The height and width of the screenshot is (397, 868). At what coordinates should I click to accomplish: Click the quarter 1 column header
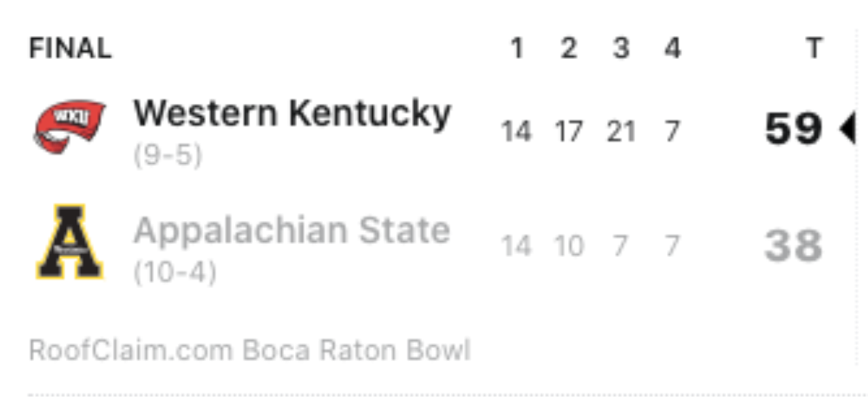pos(517,49)
